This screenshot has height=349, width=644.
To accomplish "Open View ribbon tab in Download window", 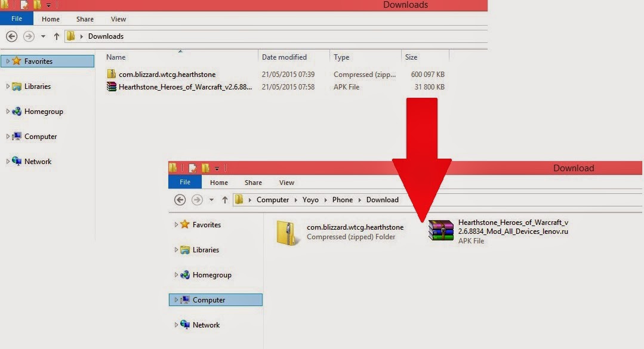I will [286, 183].
